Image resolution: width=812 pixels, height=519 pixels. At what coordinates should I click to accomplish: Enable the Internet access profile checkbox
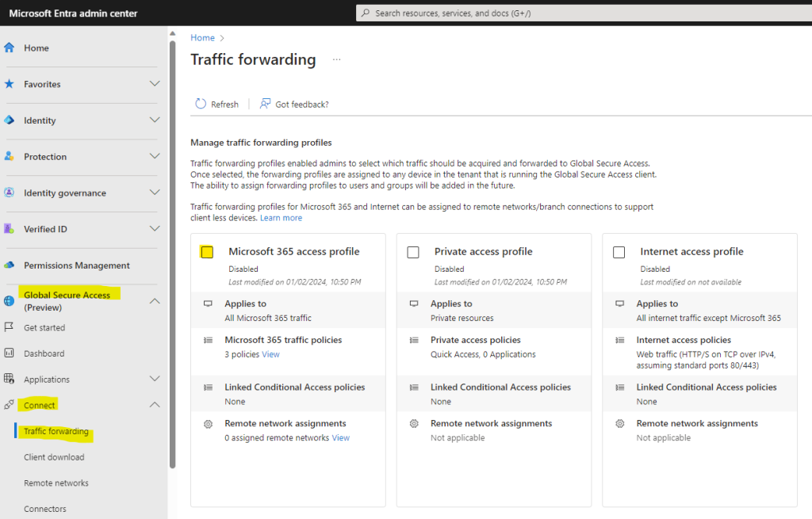tap(619, 252)
